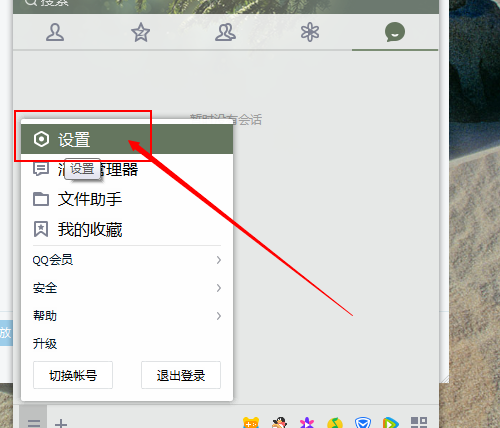500x428 pixels.
Task: Click the message manager chat icon
Action: pyautogui.click(x=41, y=169)
